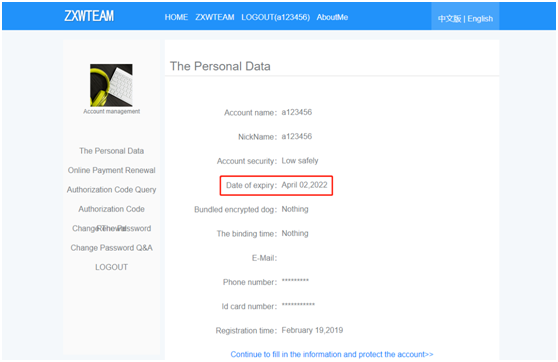558x362 pixels.
Task: Open Online Payment Renewal page
Action: [x=111, y=170]
